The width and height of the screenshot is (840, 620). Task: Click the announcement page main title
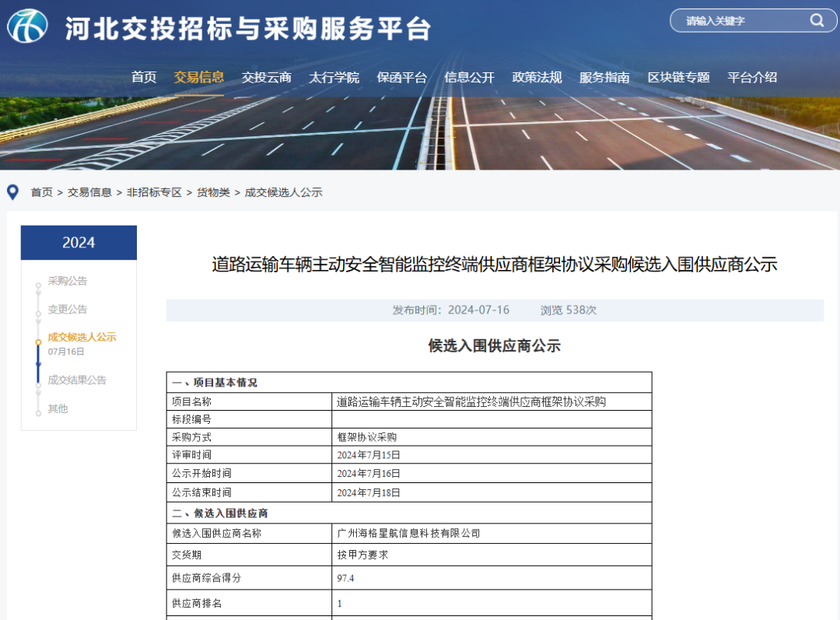coord(495,264)
